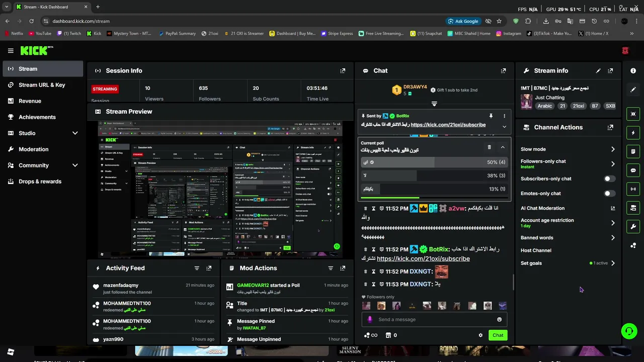Open the kick.com/21oxi/subscribe link in the pinned message
The width and height of the screenshot is (644, 362).
coord(448,125)
